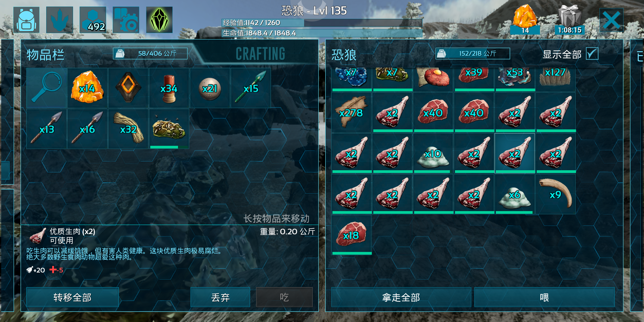Select the dinosaur footprint icon
This screenshot has width=644, height=322.
point(60,20)
